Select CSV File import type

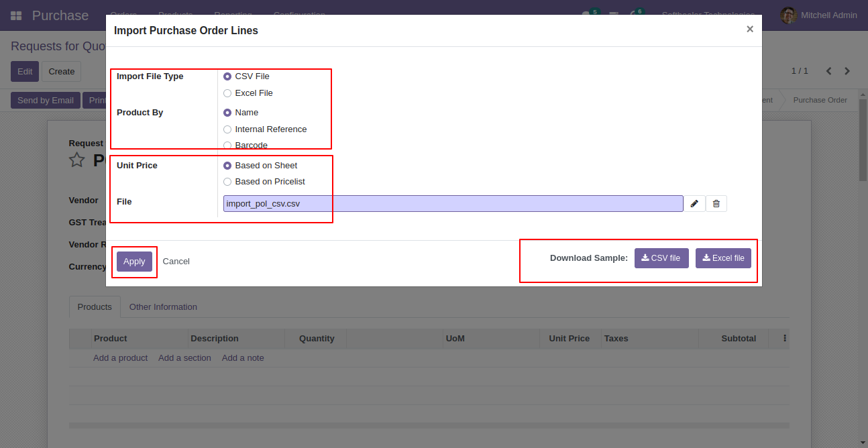(x=227, y=76)
